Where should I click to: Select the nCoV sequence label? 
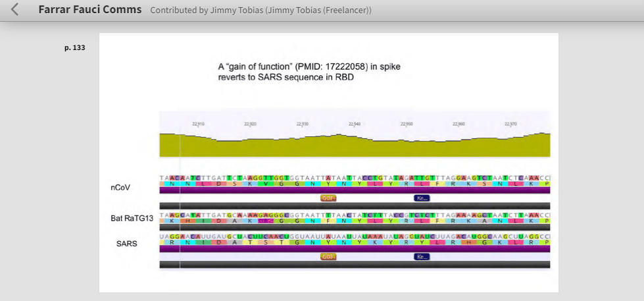(120, 188)
